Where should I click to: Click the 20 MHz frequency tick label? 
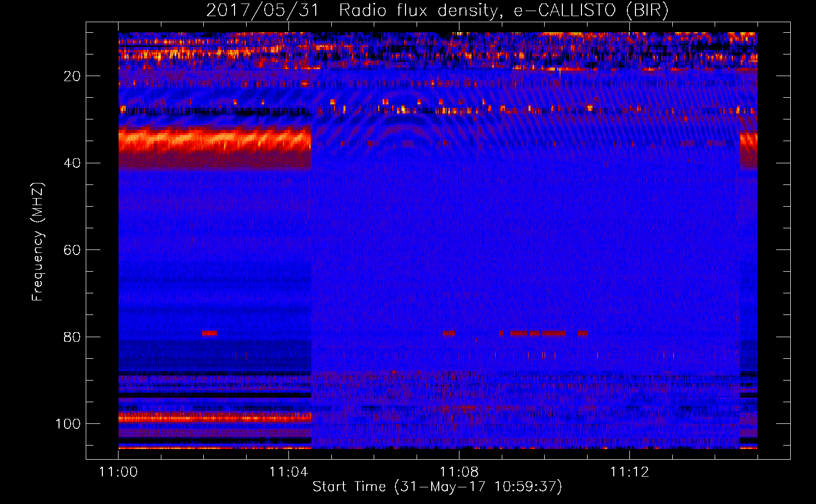coord(72,76)
